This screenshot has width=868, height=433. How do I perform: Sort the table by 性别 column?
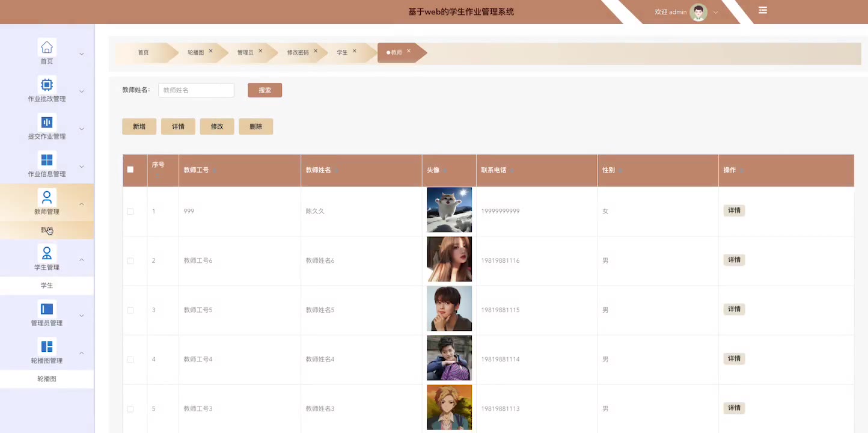[620, 171]
